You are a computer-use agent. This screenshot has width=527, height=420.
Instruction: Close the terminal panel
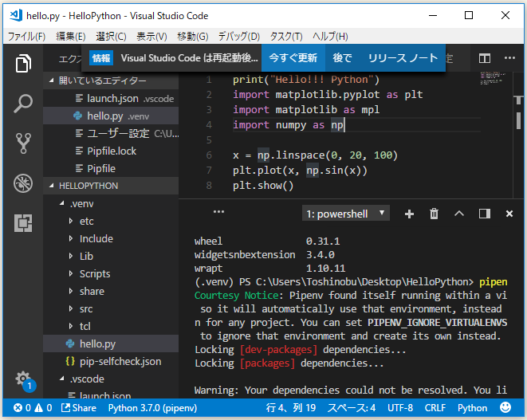pyautogui.click(x=509, y=214)
